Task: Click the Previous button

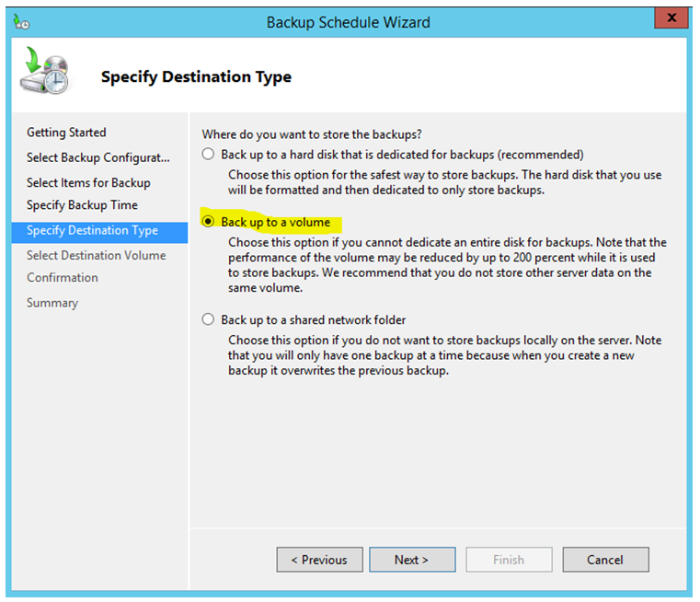Action: click(x=319, y=560)
